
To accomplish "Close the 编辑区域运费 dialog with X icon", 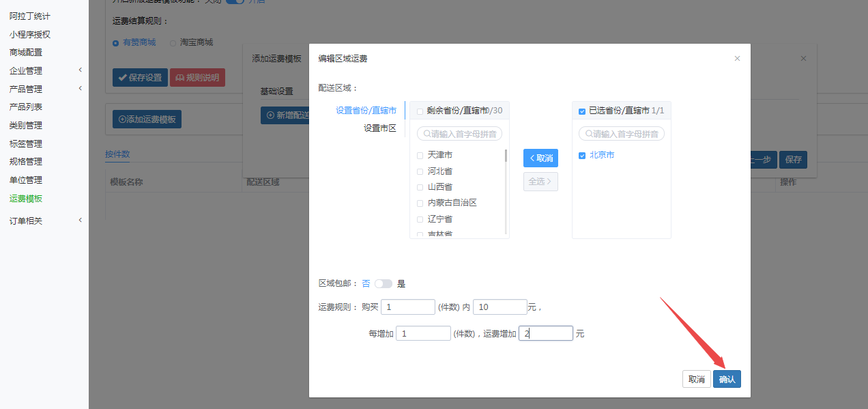I will tap(737, 59).
